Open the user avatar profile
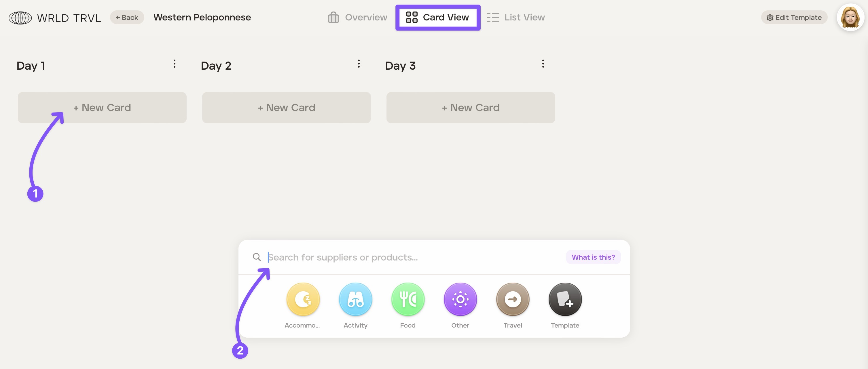Screen dimensions: 868x369 [850, 17]
